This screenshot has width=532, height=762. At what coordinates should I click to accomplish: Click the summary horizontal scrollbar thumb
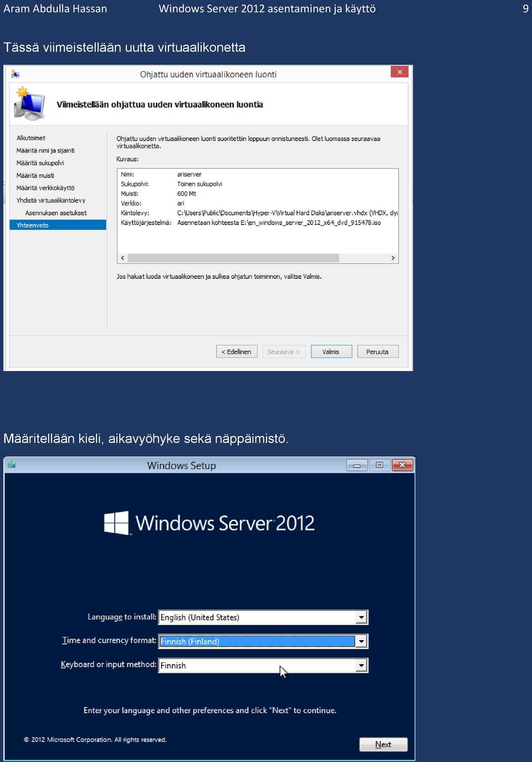(233, 258)
